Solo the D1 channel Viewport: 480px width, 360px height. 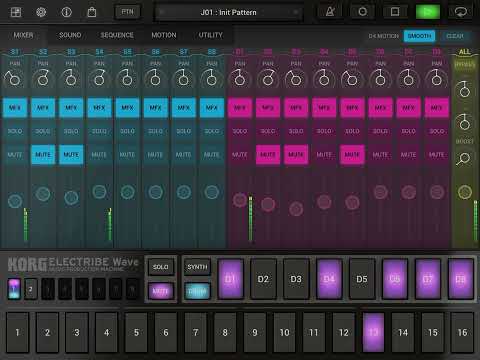tap(239, 131)
